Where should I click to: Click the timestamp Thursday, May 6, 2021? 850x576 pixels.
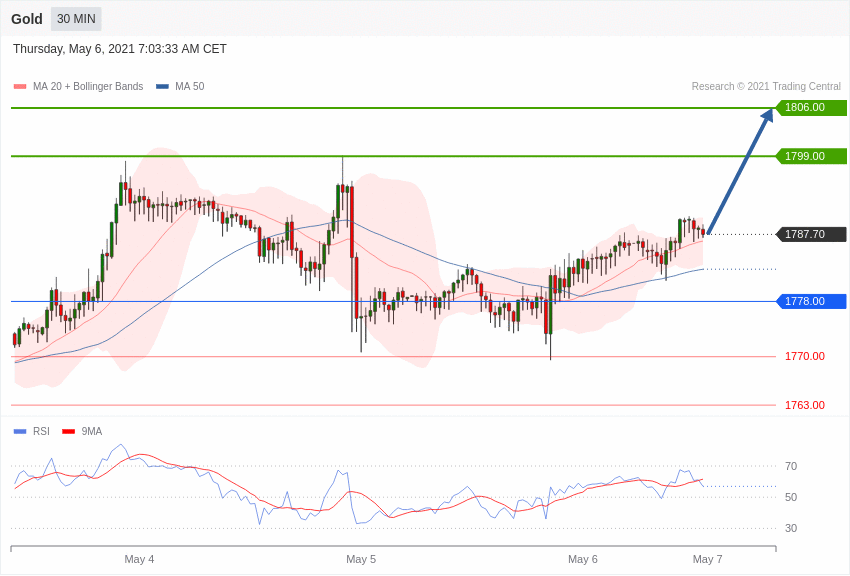[x=120, y=49]
